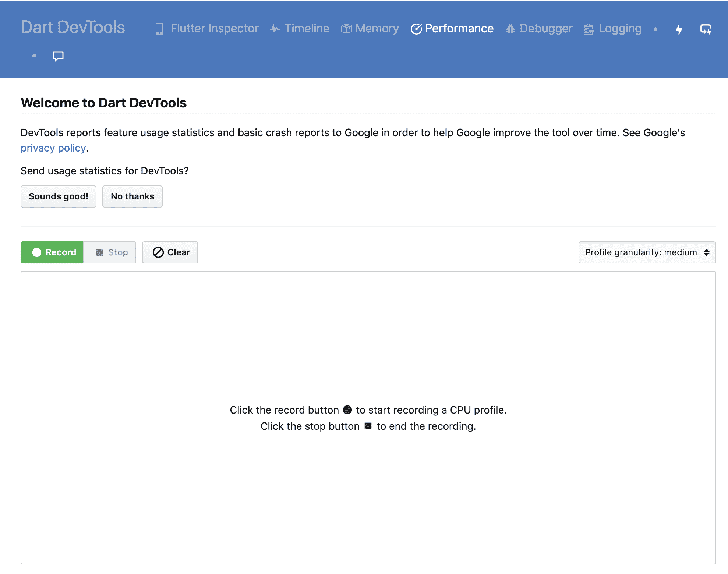The image size is (728, 574).
Task: Clear the CPU profile data
Action: [170, 252]
